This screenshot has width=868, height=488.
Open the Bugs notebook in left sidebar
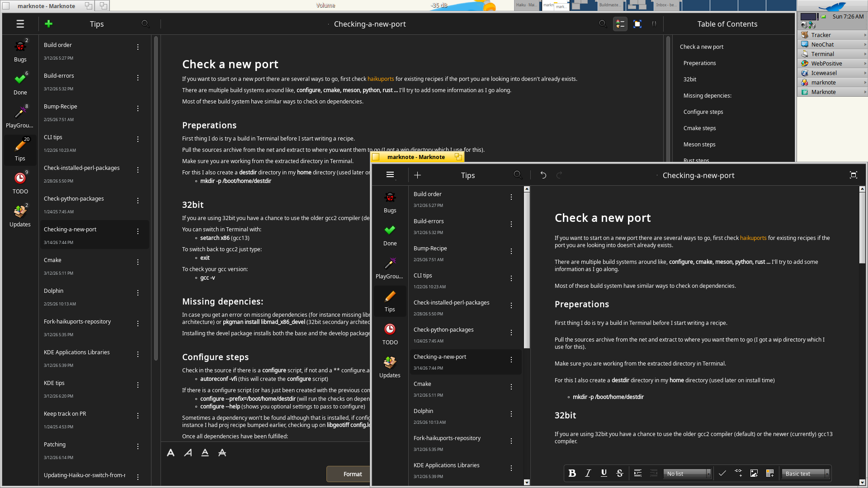(20, 50)
